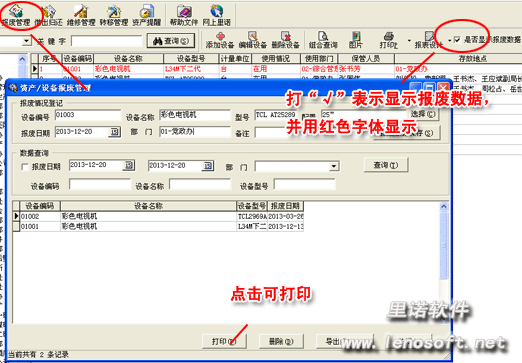The image size is (522, 363).
Task: Open the 报废管理 toolbar icon
Action: [x=16, y=16]
